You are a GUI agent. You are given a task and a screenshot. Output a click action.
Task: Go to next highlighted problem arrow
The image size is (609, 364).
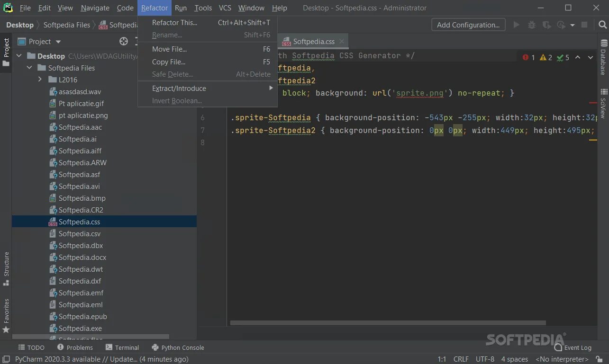591,57
